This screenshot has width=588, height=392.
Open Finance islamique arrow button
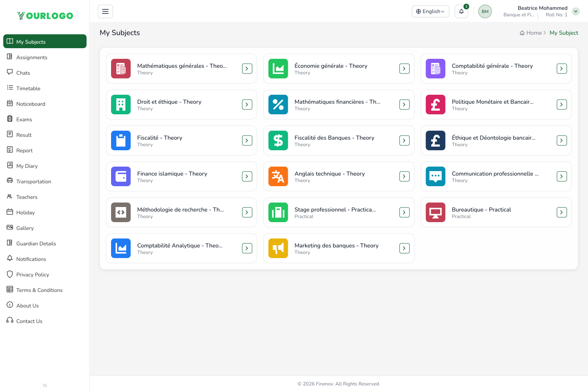tap(247, 176)
